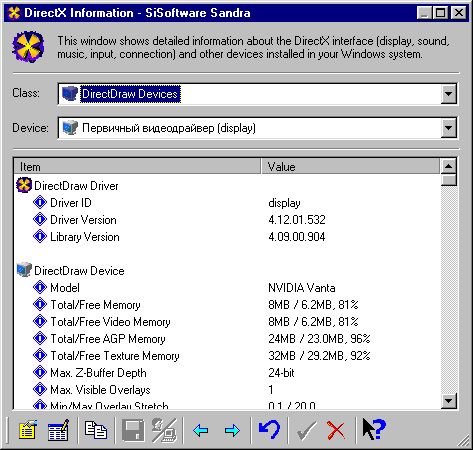Click the table with pencil toolbar icon

click(x=58, y=430)
